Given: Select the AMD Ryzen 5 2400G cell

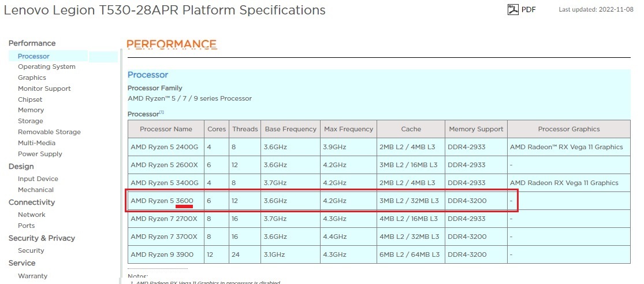Looking at the screenshot, I should 166,147.
